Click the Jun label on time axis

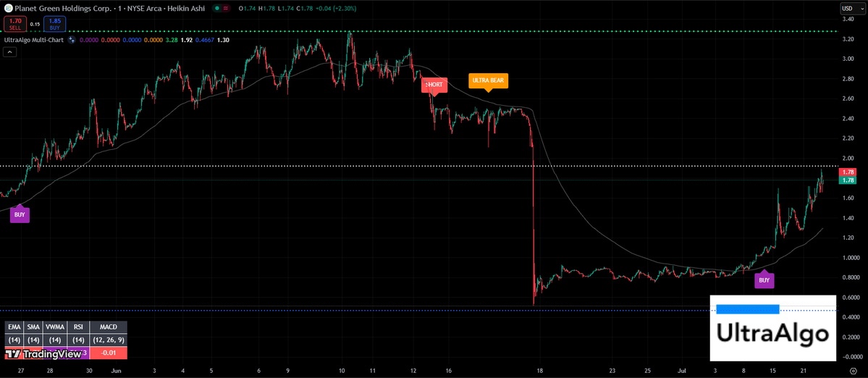coord(115,370)
